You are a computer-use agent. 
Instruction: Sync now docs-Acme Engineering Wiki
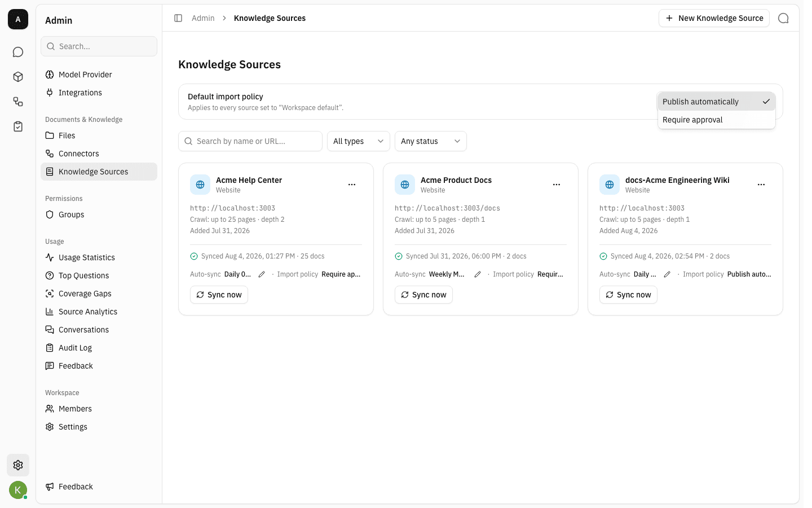coord(628,295)
